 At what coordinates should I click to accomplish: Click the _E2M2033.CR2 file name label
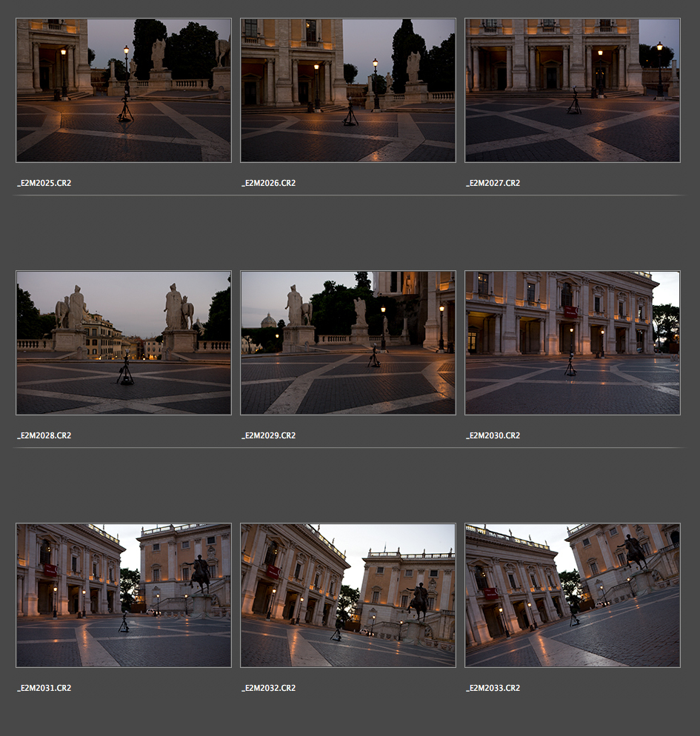click(493, 688)
